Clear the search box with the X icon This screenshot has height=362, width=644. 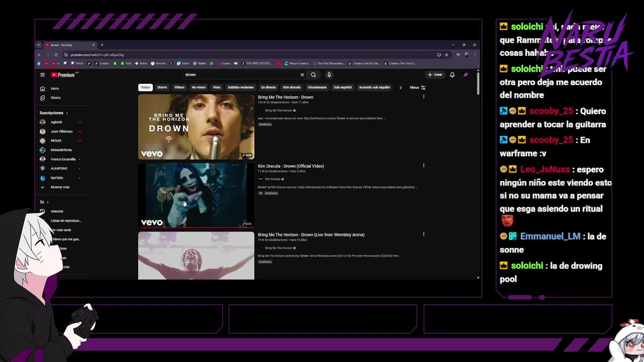[x=302, y=75]
